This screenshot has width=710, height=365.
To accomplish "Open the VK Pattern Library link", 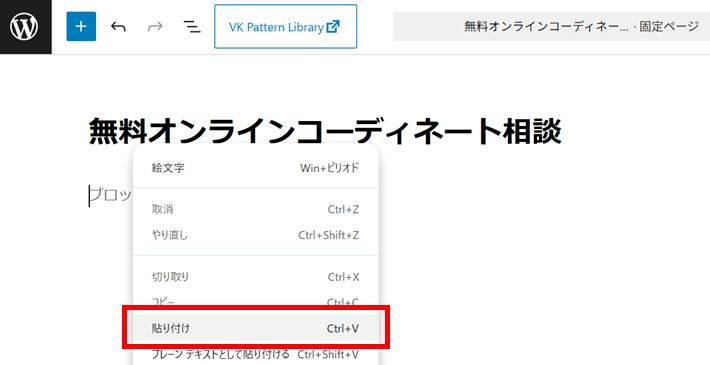I will click(x=285, y=27).
